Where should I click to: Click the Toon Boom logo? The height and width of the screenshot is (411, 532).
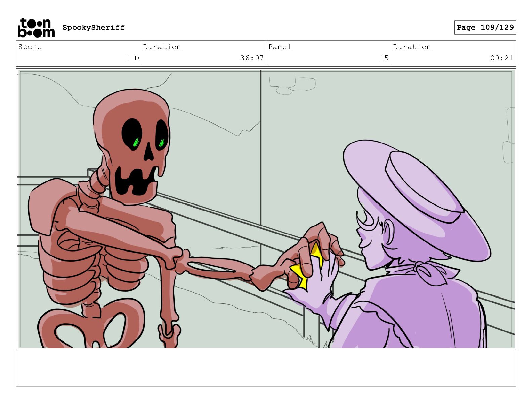tap(36, 27)
